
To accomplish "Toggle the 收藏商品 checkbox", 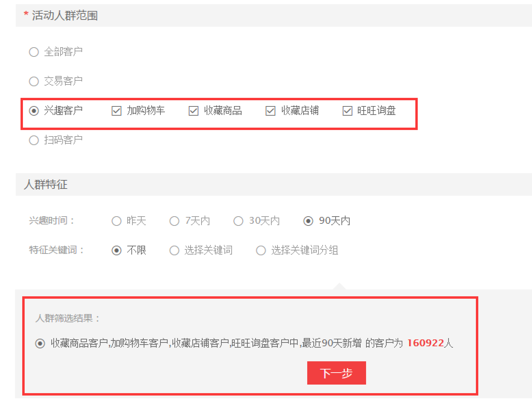I will click(194, 111).
